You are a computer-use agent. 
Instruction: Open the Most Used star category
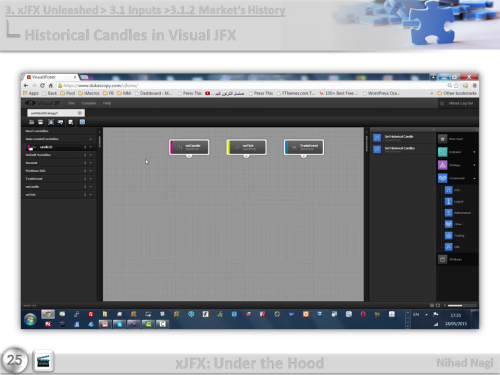click(x=442, y=139)
